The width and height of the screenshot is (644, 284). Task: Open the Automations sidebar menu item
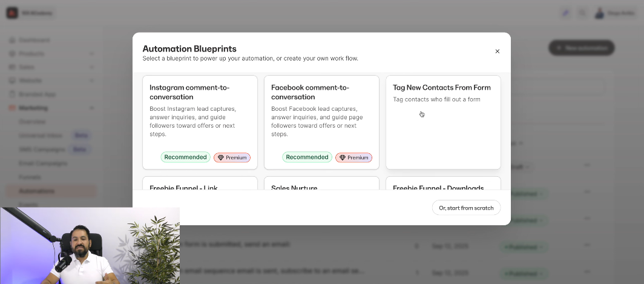point(36,191)
